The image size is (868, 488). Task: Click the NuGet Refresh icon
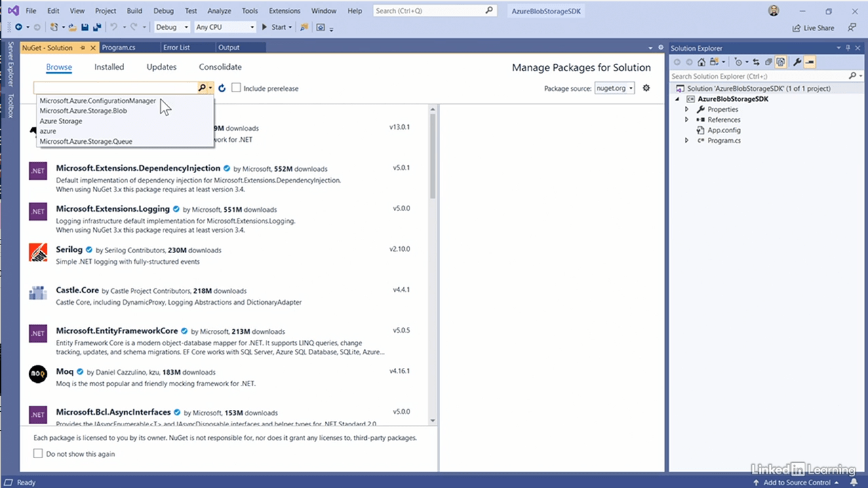222,88
